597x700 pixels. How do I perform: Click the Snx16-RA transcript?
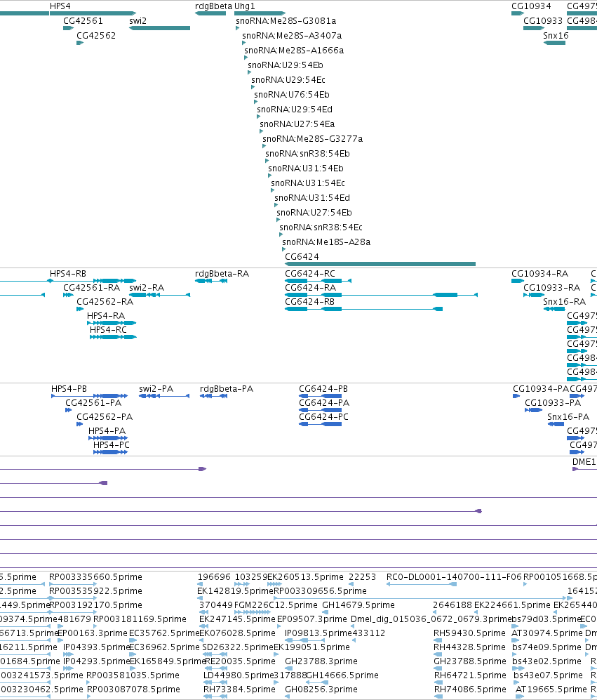[x=555, y=309]
